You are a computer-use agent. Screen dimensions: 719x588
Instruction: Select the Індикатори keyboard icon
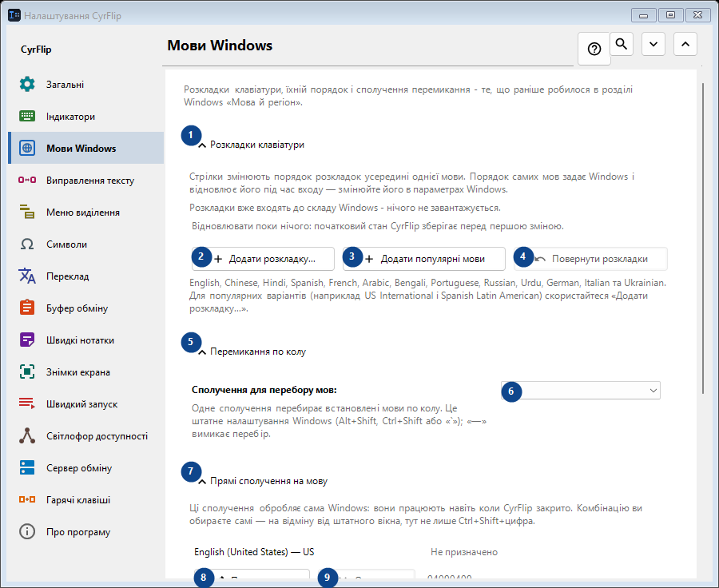[27, 116]
